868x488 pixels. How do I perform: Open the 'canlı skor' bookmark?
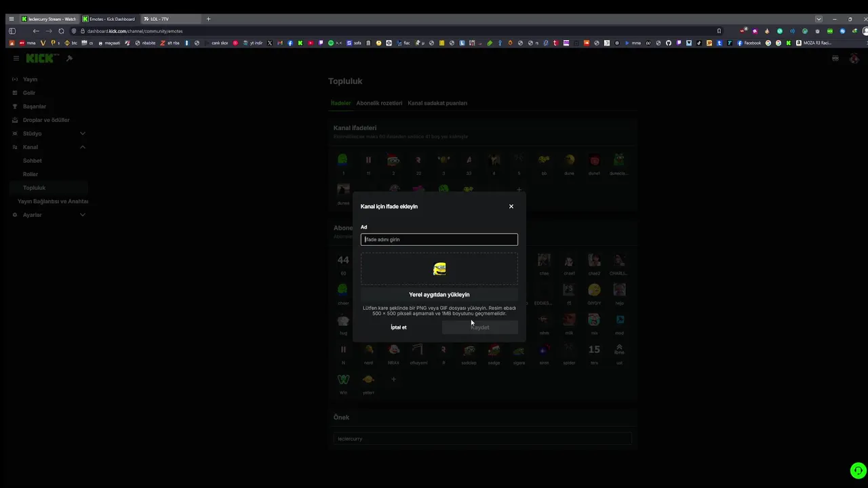coord(216,43)
